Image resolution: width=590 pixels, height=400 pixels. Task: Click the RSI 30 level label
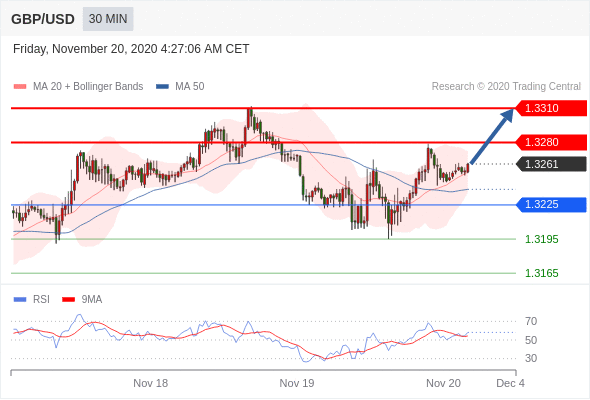(x=531, y=358)
